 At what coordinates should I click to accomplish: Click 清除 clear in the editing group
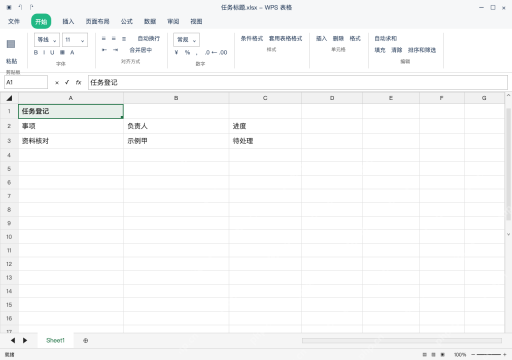point(397,50)
